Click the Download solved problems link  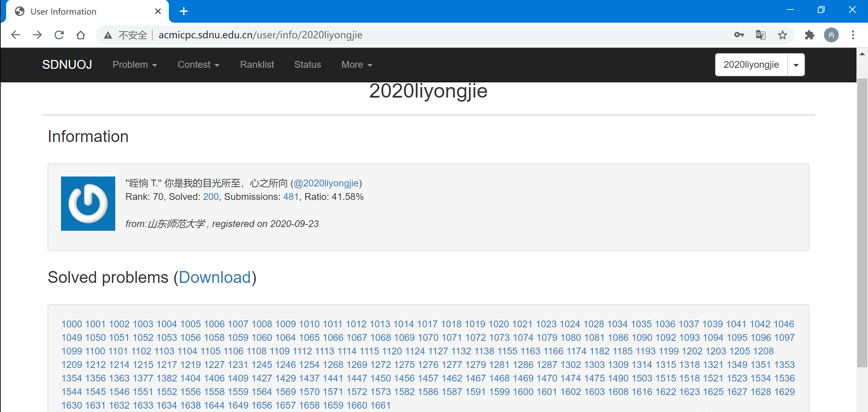[215, 277]
